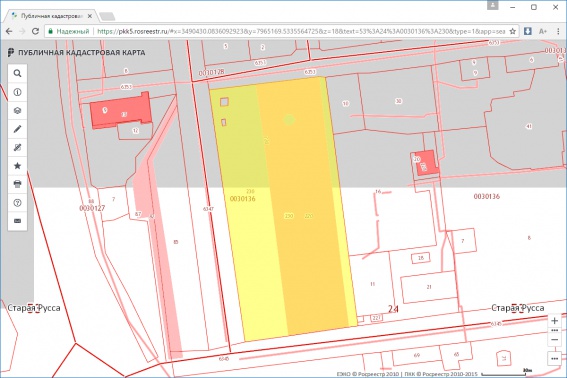Click parcel label 69 near bottom

point(417,355)
